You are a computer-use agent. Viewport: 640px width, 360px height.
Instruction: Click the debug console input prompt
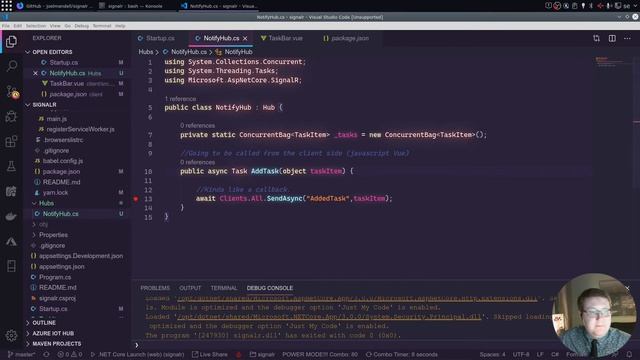click(x=343, y=345)
